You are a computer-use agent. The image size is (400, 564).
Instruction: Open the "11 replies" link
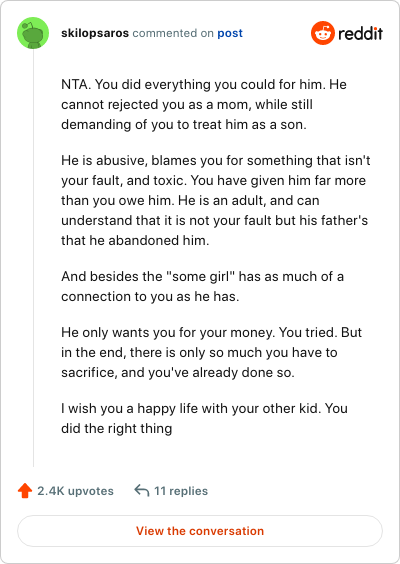[x=181, y=491]
